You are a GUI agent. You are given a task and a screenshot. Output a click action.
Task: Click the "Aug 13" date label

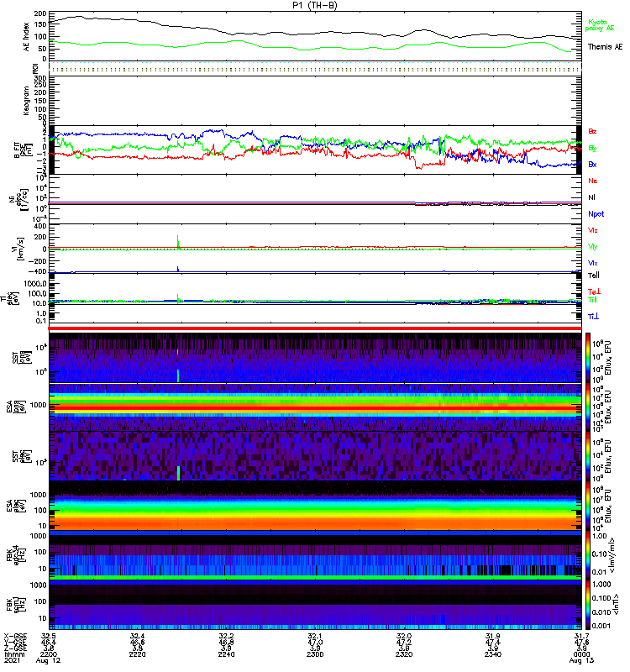click(x=581, y=661)
